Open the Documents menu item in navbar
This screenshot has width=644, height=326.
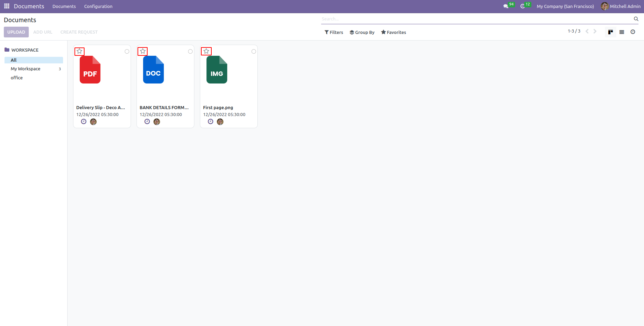pyautogui.click(x=64, y=6)
